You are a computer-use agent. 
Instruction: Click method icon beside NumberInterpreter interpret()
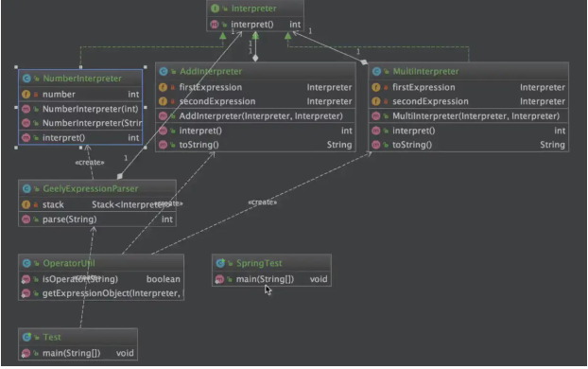[x=26, y=138]
